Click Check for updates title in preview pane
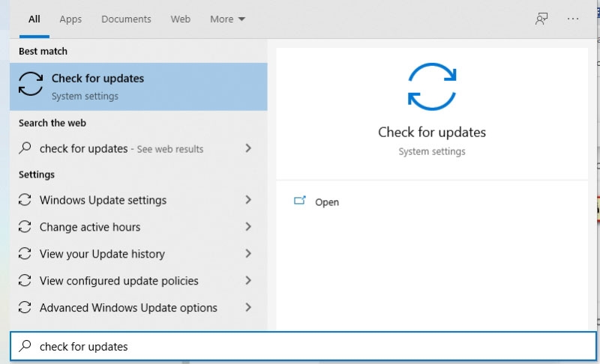The image size is (600, 364). tap(432, 132)
